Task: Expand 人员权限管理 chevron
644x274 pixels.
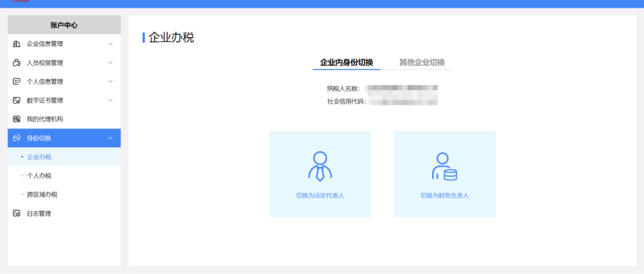Action: click(x=110, y=63)
